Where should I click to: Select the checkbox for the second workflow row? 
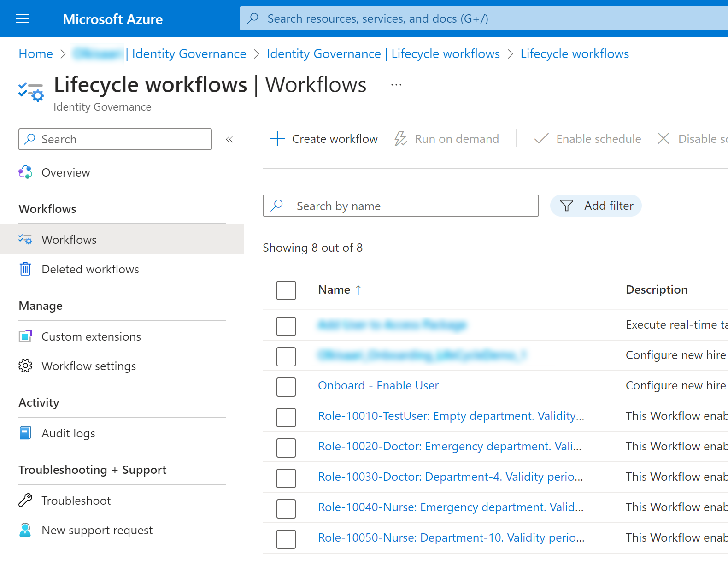point(286,356)
